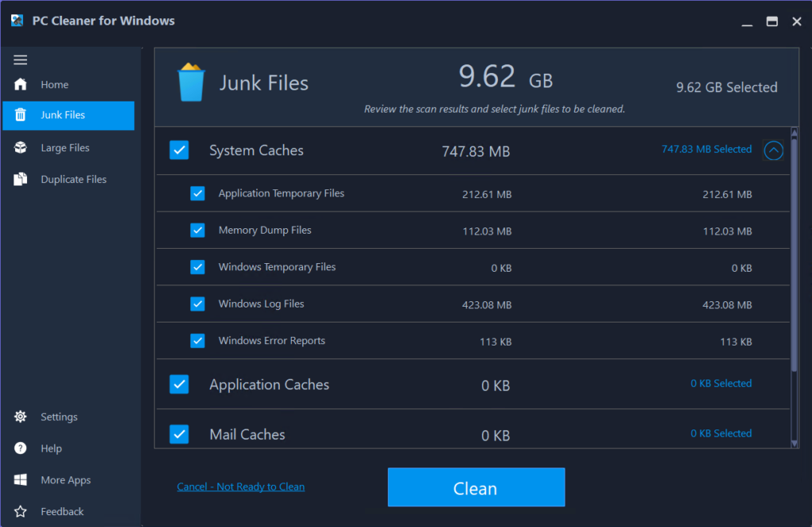Select the Home house icon

click(21, 84)
